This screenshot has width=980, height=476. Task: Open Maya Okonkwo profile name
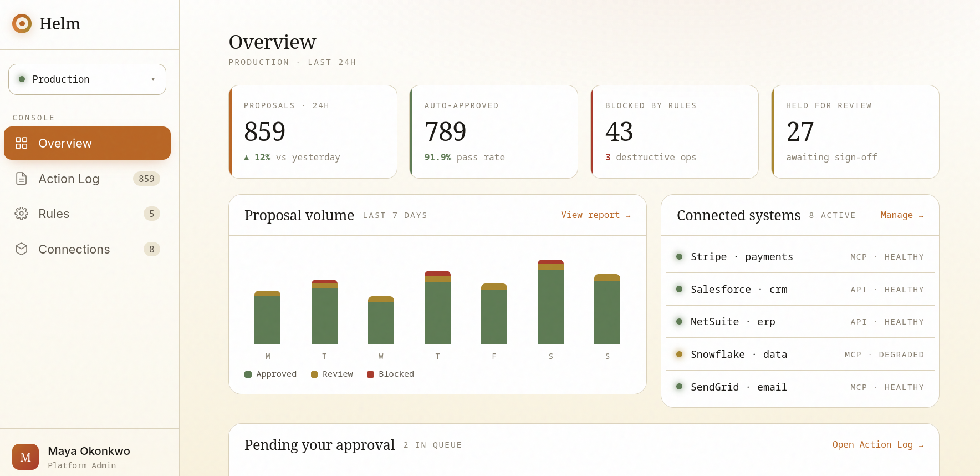[x=89, y=451]
